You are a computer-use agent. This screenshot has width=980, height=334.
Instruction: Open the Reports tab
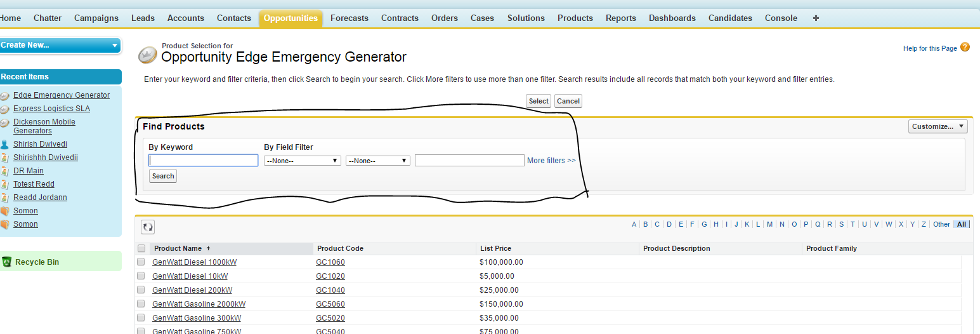pyautogui.click(x=621, y=18)
